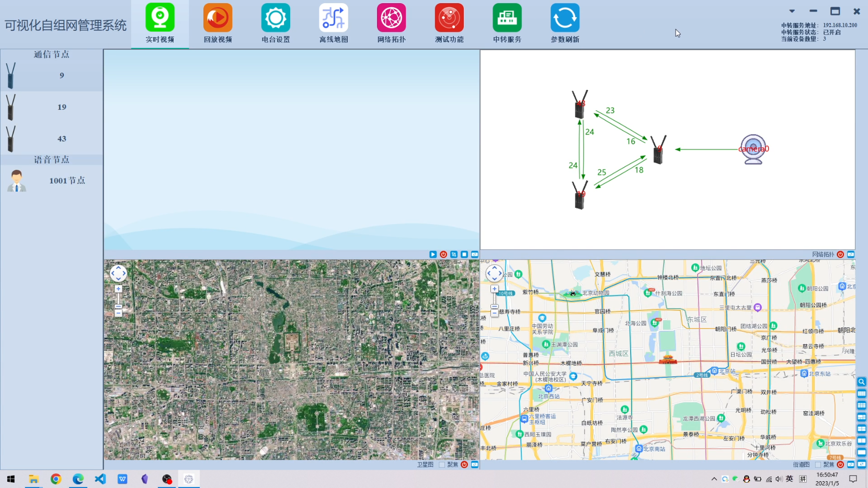Click the relay address 192.168.10.200
This screenshot has width=868, height=488.
click(x=840, y=25)
